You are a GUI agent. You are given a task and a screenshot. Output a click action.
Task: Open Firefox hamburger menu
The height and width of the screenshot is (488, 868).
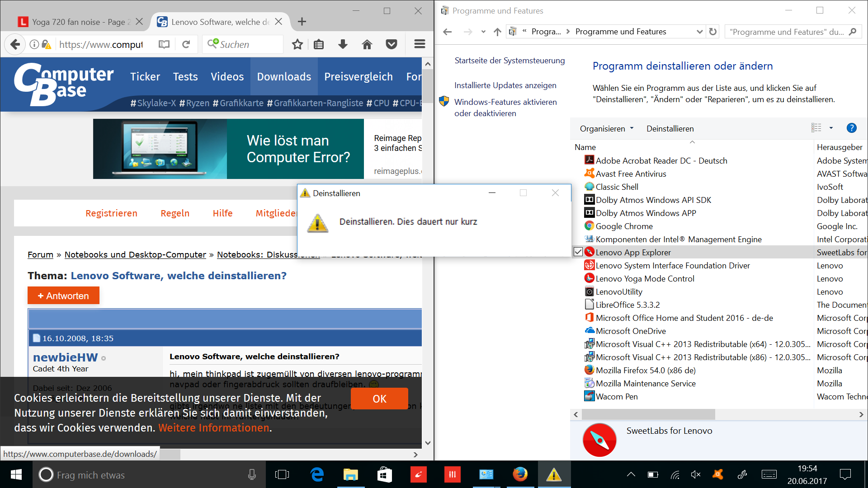pos(420,44)
